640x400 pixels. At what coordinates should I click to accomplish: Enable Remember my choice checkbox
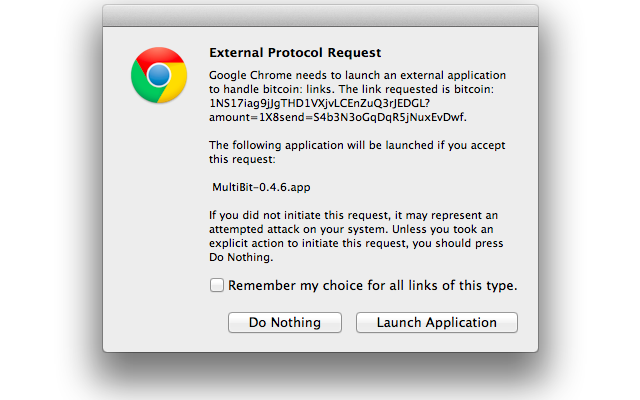[x=217, y=285]
